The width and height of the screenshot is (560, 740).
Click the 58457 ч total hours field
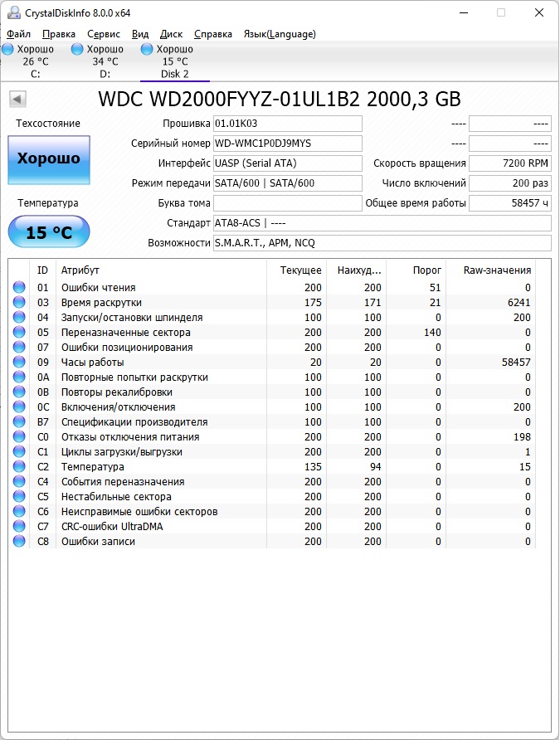point(510,203)
